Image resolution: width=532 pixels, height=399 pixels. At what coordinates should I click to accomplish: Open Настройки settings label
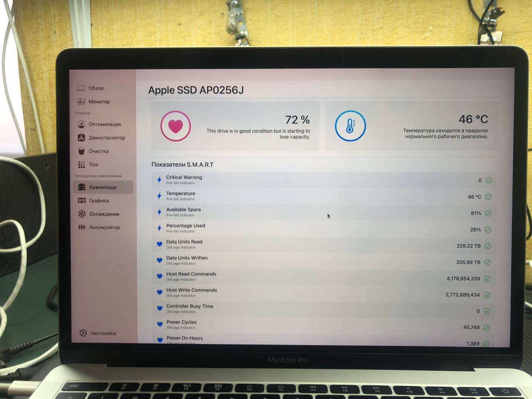(103, 333)
